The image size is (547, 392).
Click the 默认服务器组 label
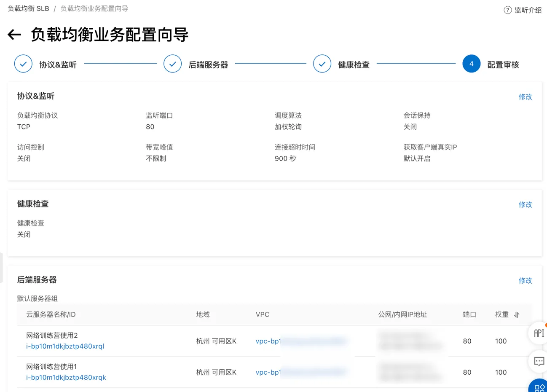(38, 298)
